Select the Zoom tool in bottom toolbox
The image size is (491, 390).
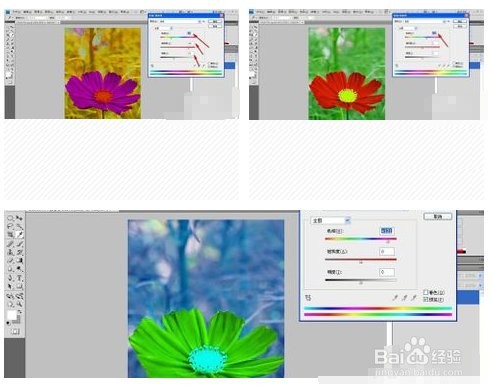click(x=19, y=304)
